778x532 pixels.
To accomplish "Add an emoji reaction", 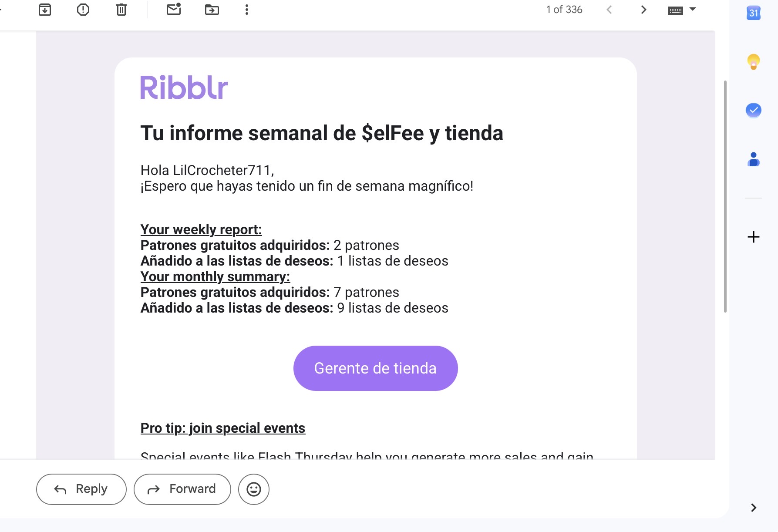I will [254, 489].
